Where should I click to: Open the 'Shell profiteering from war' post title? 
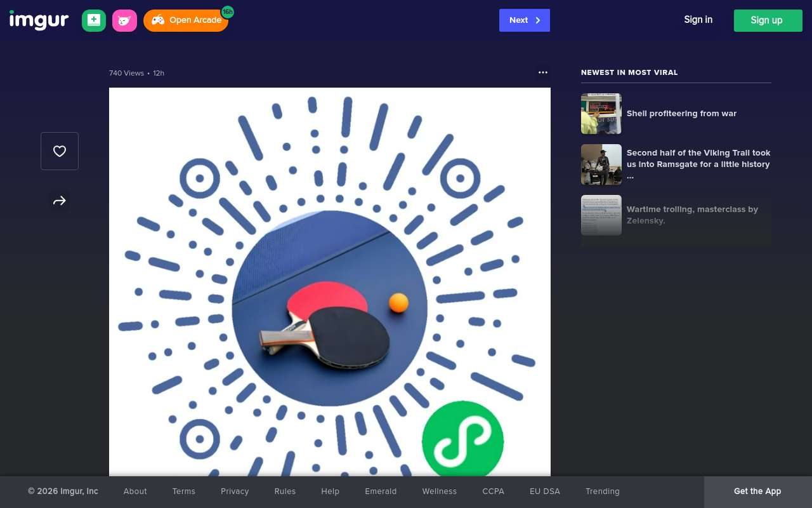(681, 114)
